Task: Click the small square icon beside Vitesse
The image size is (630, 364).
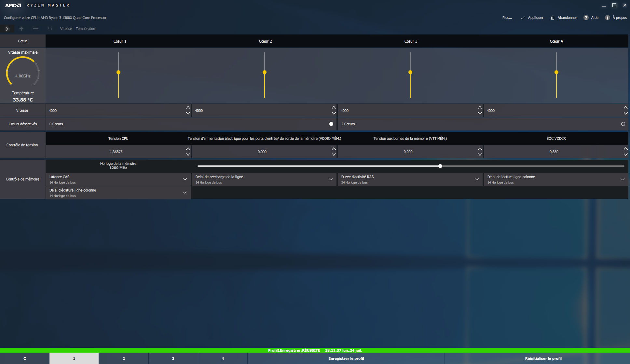Action: point(50,29)
